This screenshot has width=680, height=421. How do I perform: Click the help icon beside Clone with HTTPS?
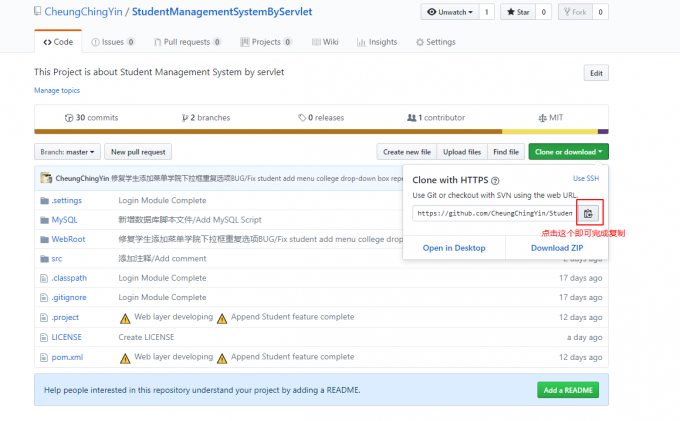pos(495,180)
